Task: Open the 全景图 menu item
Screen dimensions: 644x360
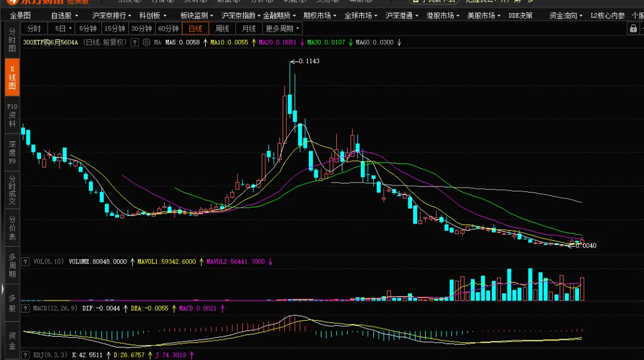Action: click(20, 15)
